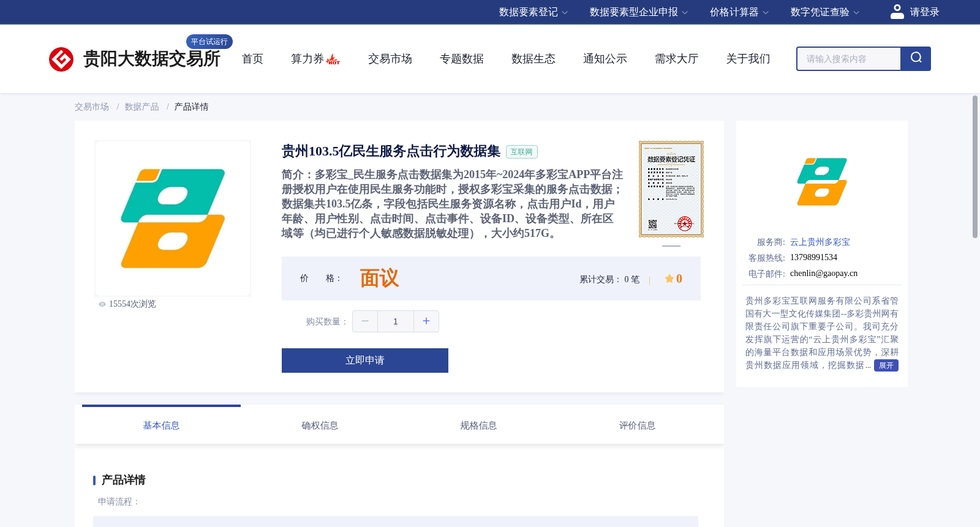
Task: Click the 立即申请 button
Action: (x=365, y=361)
